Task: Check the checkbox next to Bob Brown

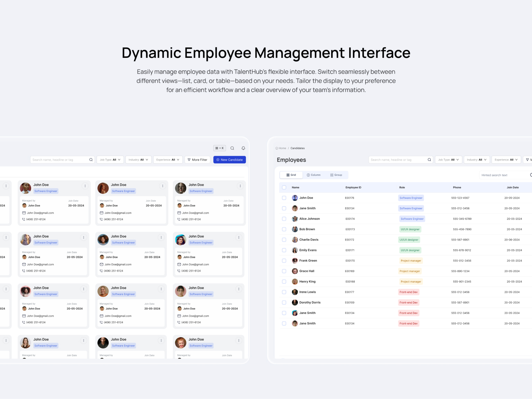Action: tap(284, 229)
